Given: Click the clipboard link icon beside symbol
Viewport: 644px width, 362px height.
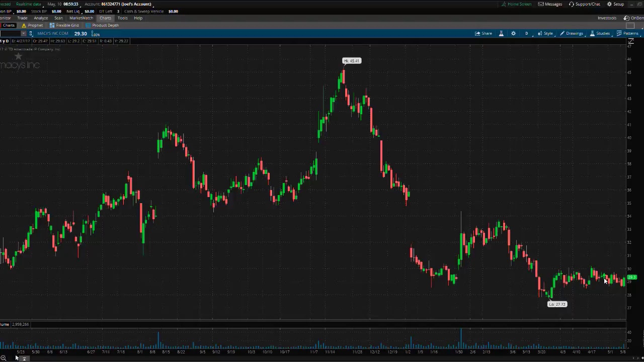Looking at the screenshot, I should pyautogui.click(x=31, y=34).
